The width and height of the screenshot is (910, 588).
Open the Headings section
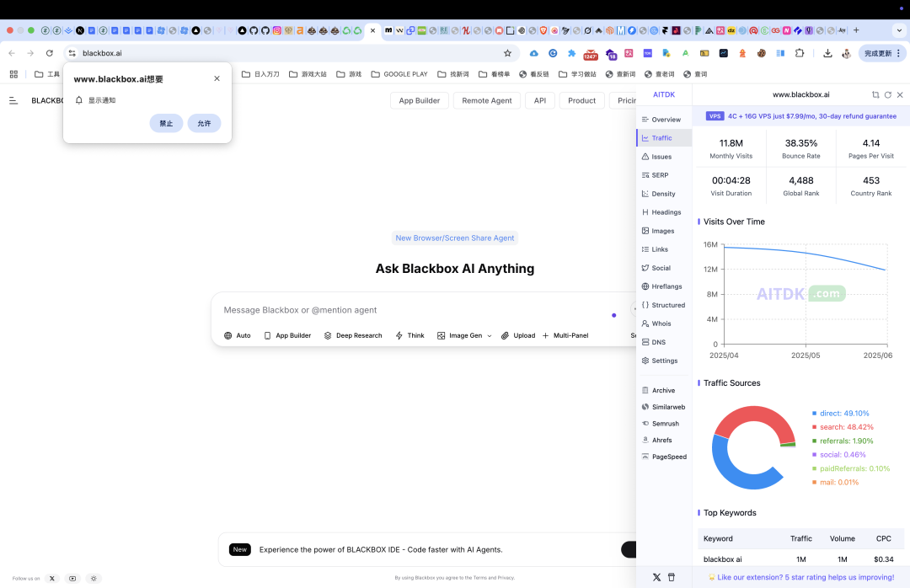click(661, 212)
